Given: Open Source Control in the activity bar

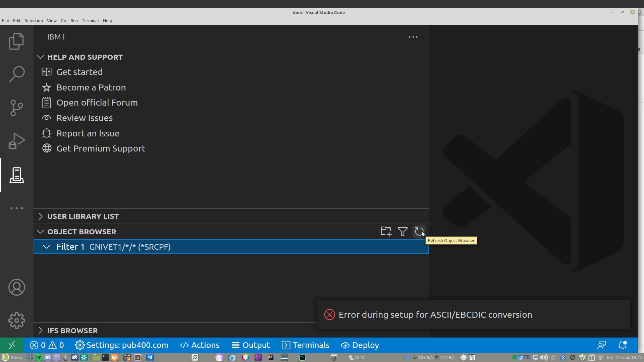Looking at the screenshot, I should 16,108.
